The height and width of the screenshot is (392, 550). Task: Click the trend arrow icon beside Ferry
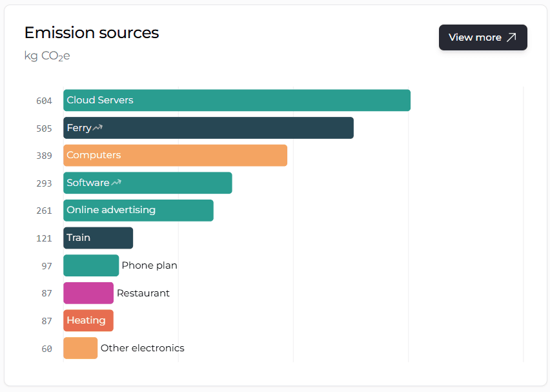coord(97,128)
